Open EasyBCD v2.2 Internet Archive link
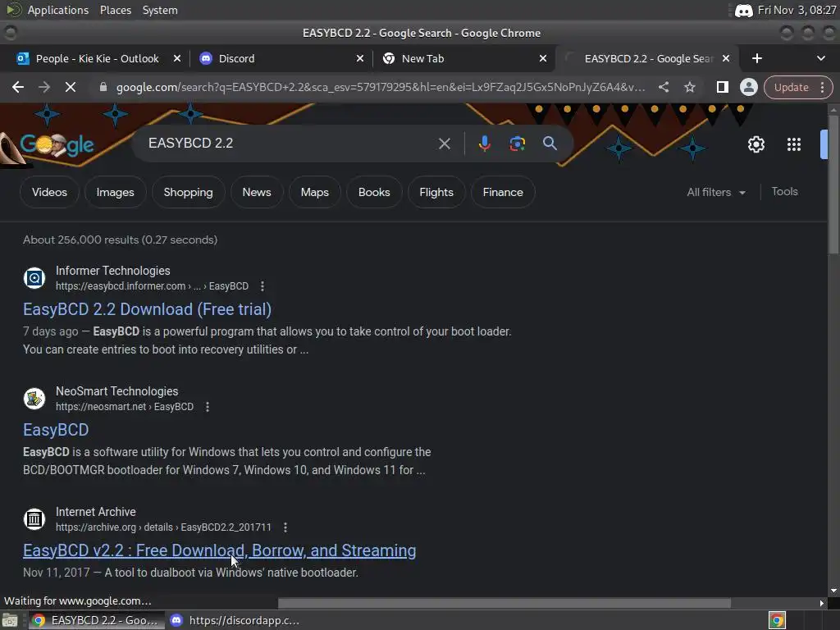This screenshot has width=840, height=630. (220, 550)
